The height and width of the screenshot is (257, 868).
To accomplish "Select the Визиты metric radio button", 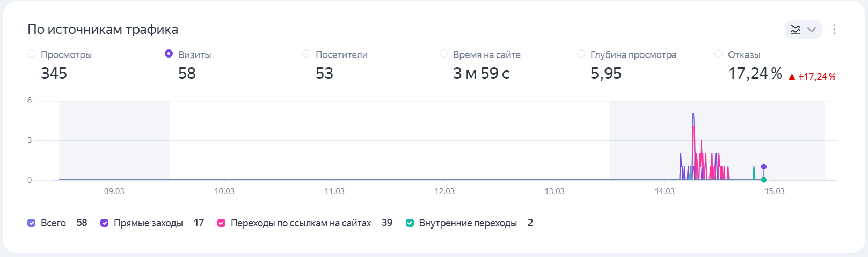I will 169,54.
